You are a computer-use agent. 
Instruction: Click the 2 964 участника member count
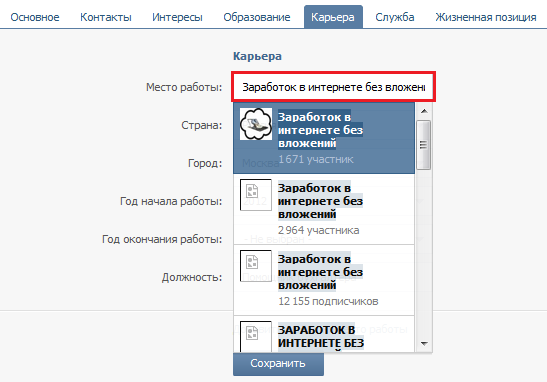pyautogui.click(x=319, y=230)
